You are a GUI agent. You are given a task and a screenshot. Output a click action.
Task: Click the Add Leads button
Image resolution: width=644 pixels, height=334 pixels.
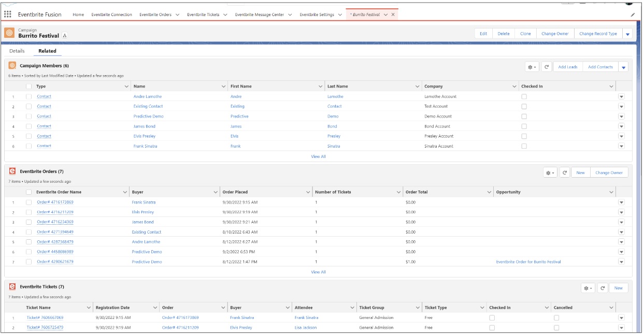coord(568,67)
